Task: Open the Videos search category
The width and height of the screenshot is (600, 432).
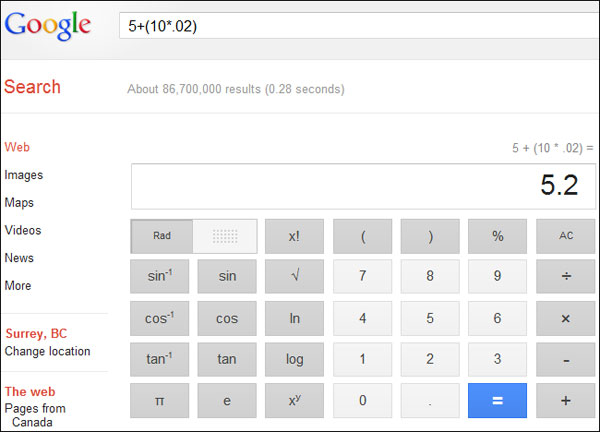Action: 23,231
